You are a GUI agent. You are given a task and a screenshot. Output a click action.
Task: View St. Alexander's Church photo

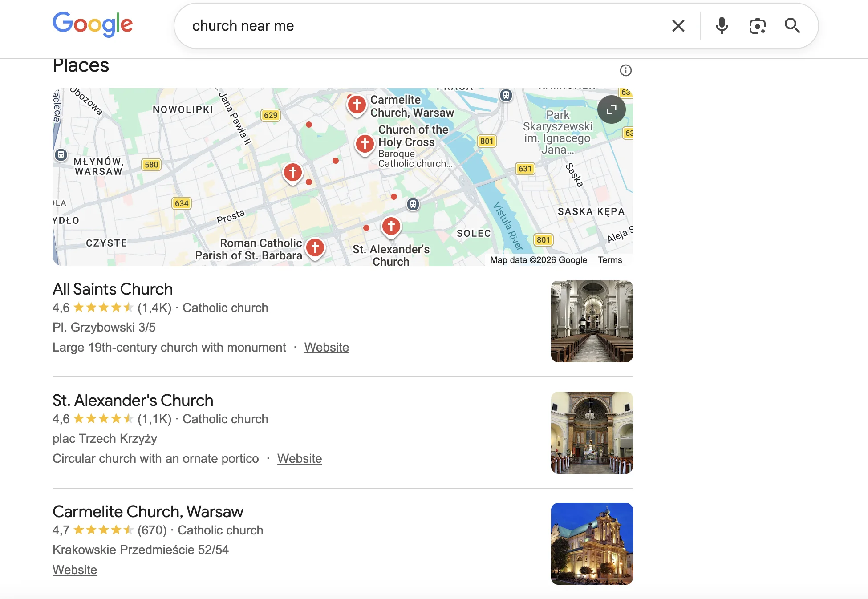point(592,433)
